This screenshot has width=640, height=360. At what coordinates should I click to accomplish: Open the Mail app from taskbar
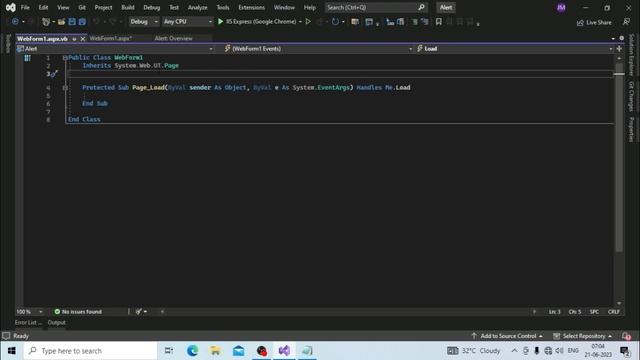(x=238, y=351)
